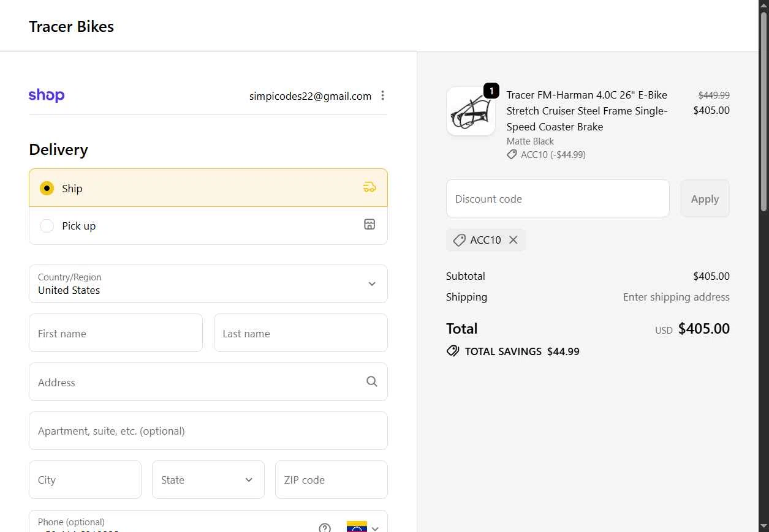769x532 pixels.
Task: Focus the Discount code field
Action: tap(558, 198)
